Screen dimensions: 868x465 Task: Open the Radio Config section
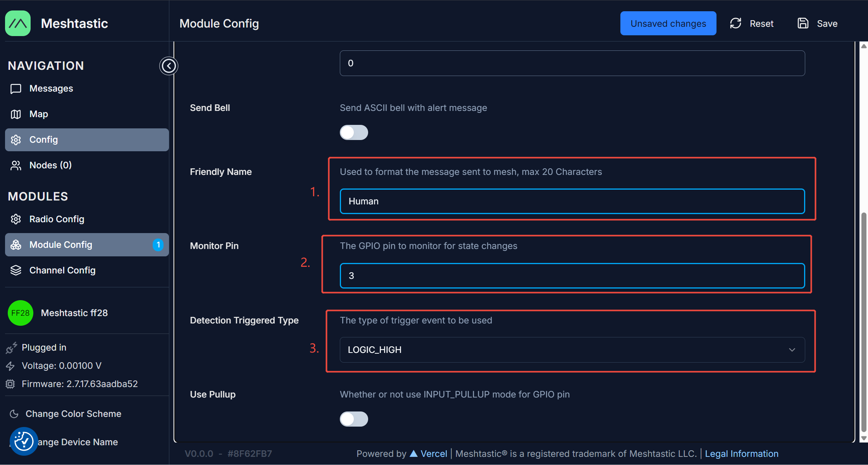57,219
